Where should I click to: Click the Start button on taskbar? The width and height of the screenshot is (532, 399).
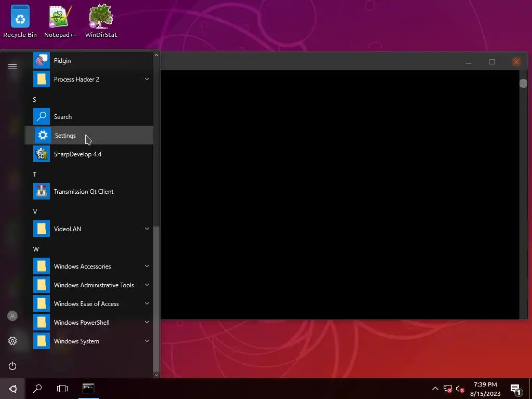point(12,389)
